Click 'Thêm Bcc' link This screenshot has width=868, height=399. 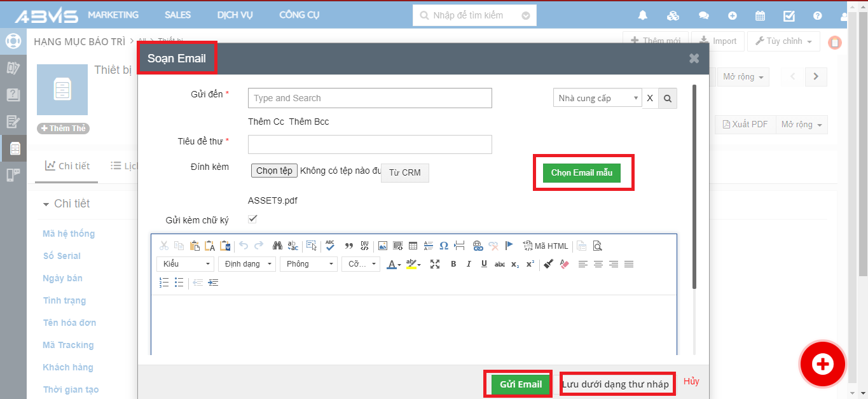(309, 122)
